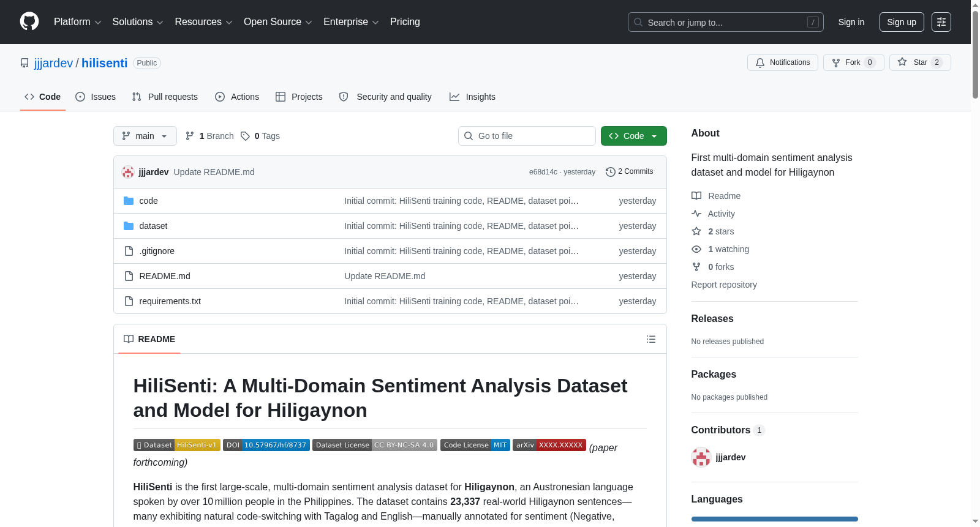Open the requirements.txt file
The width and height of the screenshot is (980, 527).
[170, 301]
